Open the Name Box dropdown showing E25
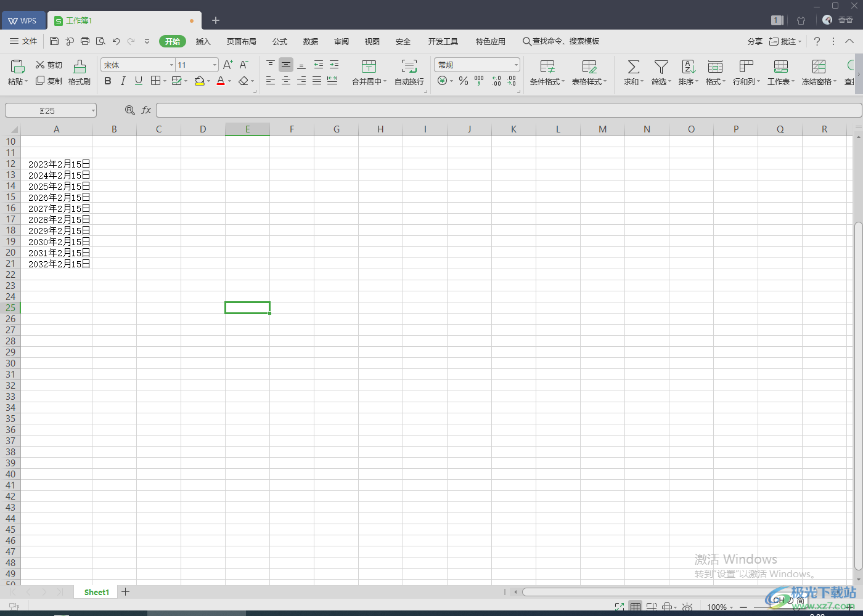Viewport: 863px width, 616px height. [93, 110]
